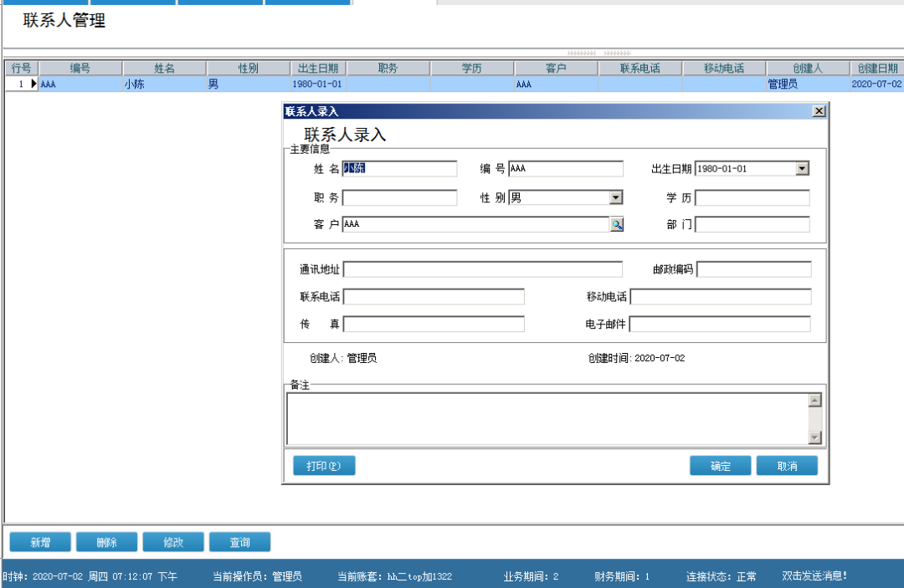Click the 查询 button
Image resolution: width=904 pixels, height=588 pixels.
(x=240, y=542)
